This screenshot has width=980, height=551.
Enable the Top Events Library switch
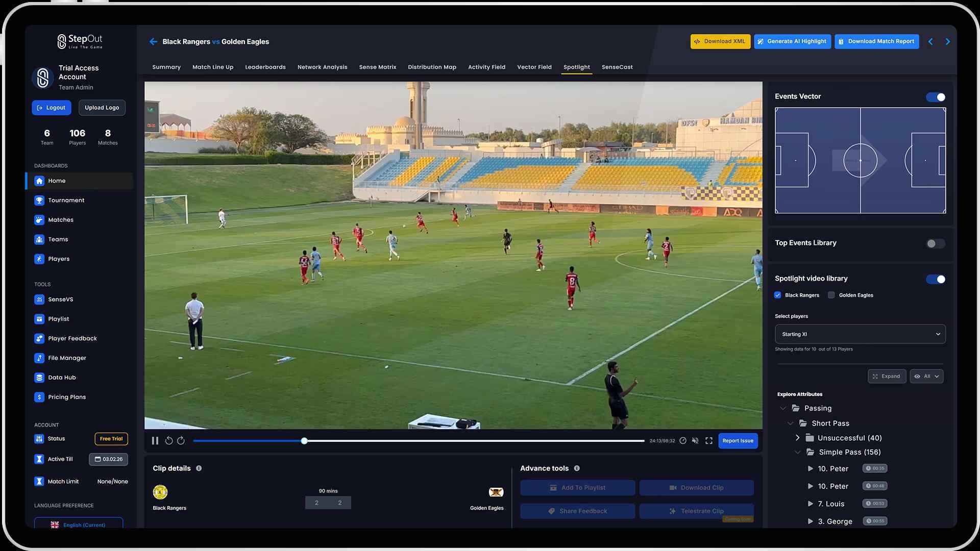tap(936, 244)
